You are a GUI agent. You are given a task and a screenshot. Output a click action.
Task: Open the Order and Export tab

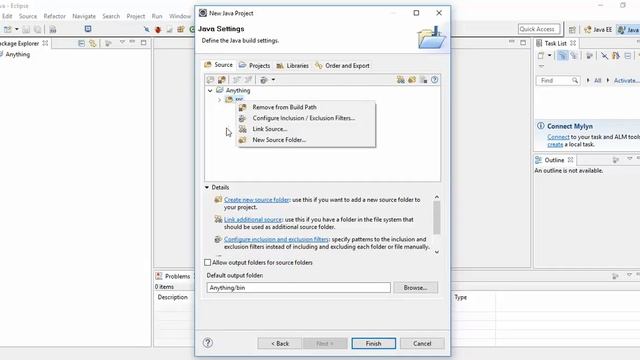(342, 65)
